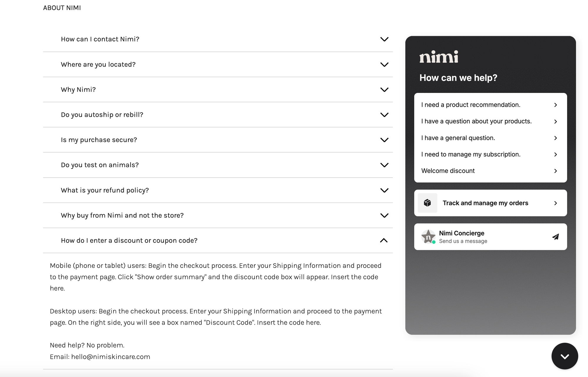Click arrow beside Track and manage orders
This screenshot has width=588, height=377.
555,203
